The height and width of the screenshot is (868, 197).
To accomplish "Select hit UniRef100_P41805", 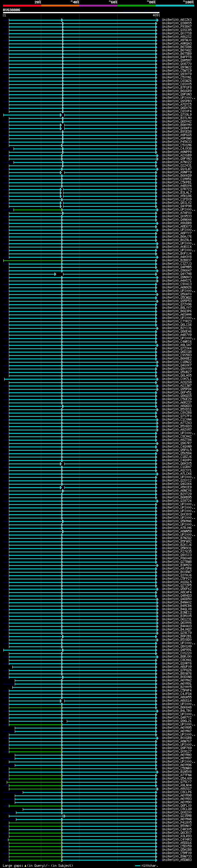I will point(177,823).
